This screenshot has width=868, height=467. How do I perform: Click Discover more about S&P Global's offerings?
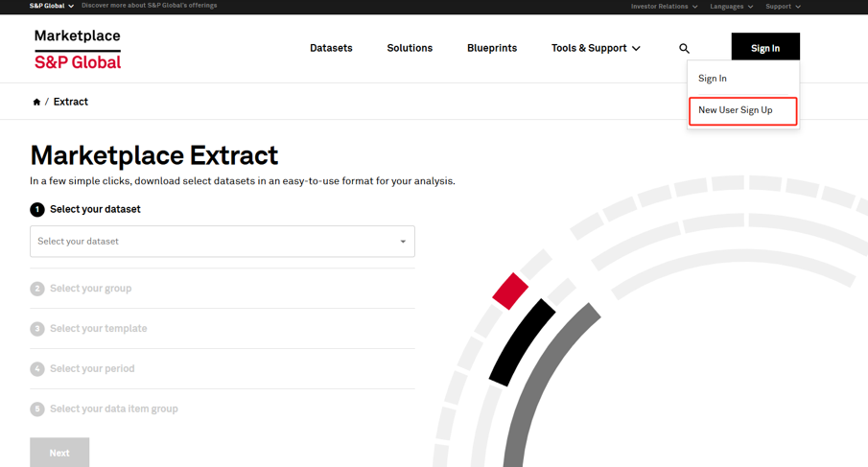pos(150,6)
